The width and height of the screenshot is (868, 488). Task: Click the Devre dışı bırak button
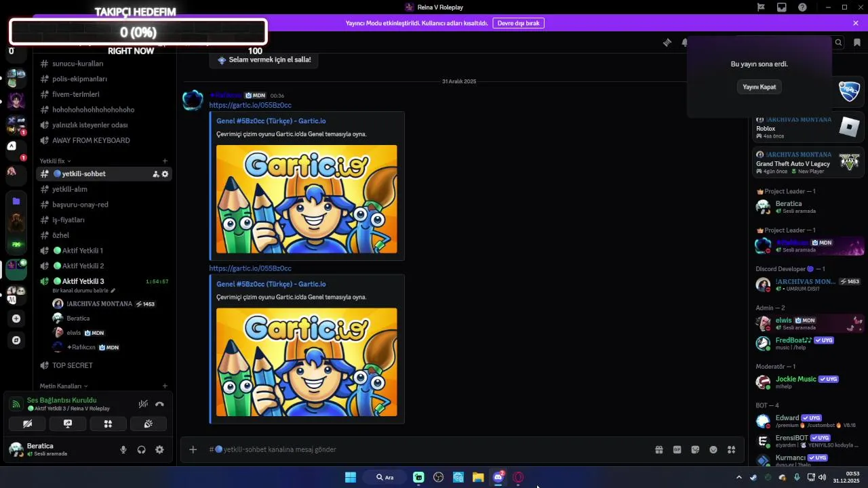coord(519,23)
